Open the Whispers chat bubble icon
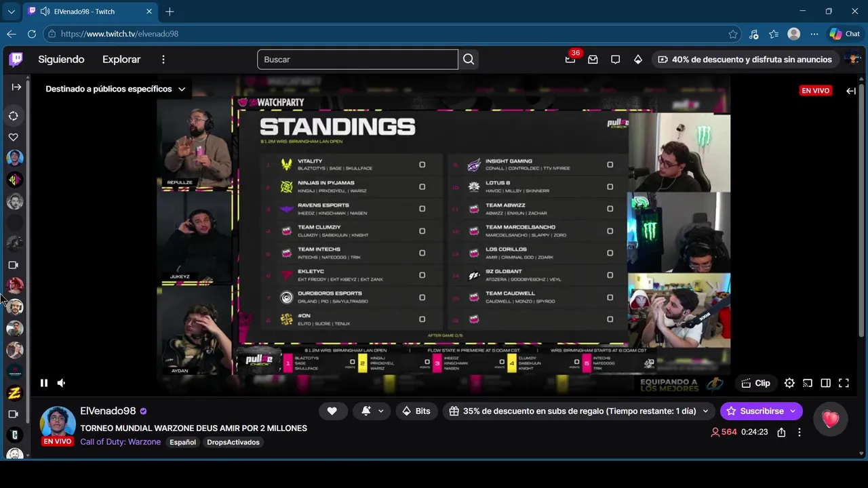 (x=615, y=60)
